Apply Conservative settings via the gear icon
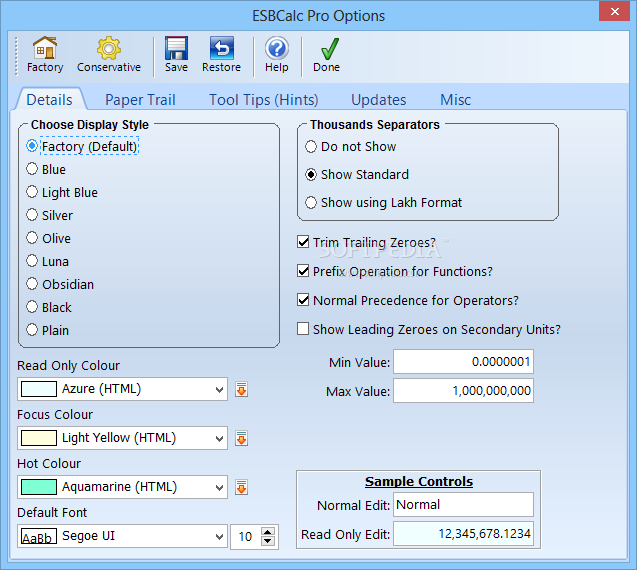The width and height of the screenshot is (637, 570). [x=108, y=48]
